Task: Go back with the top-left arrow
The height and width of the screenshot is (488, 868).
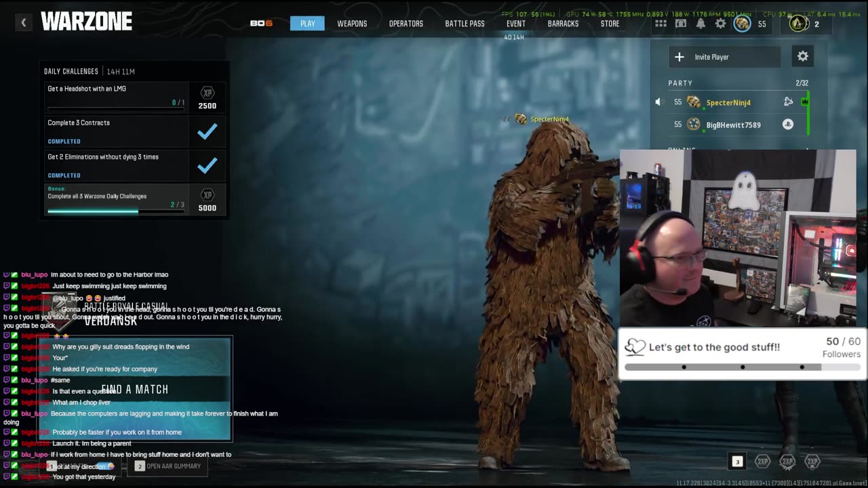Action: point(23,23)
